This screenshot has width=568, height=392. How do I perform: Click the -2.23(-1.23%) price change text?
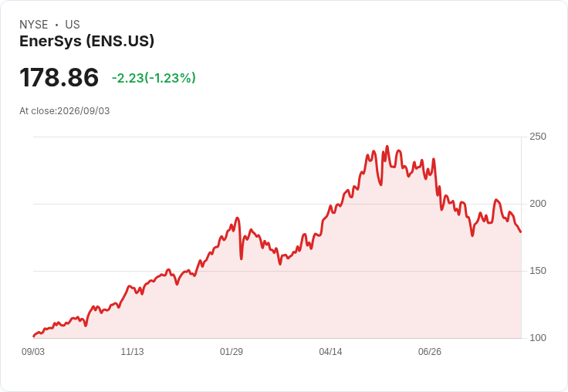click(x=154, y=78)
